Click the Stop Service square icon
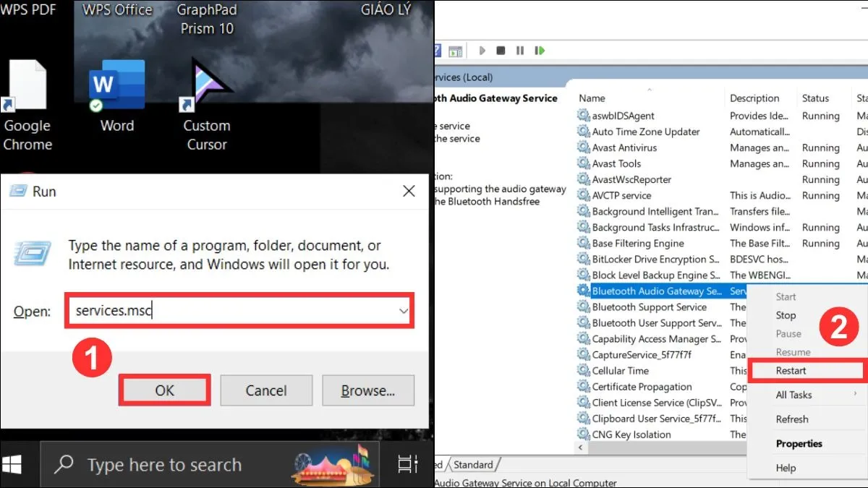 [x=501, y=51]
